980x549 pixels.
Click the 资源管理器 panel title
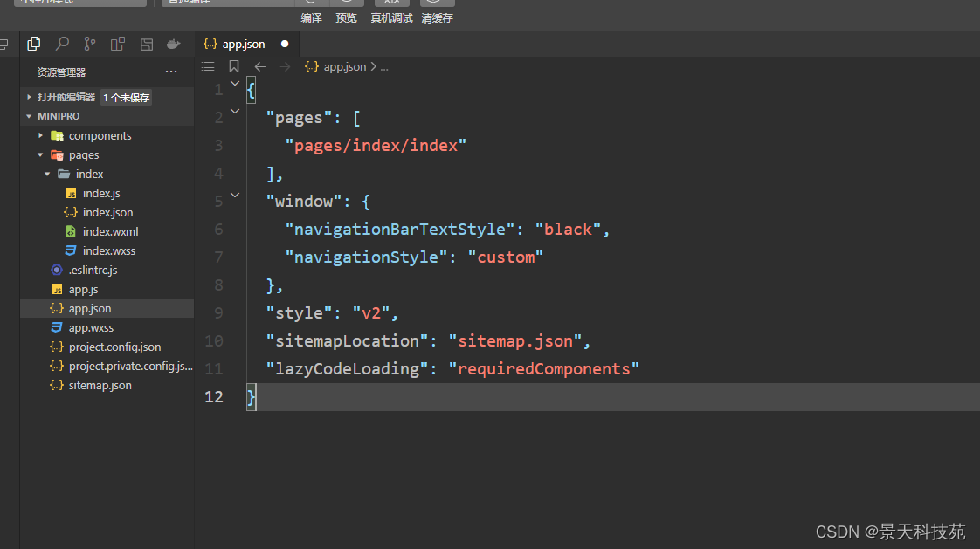click(x=61, y=72)
